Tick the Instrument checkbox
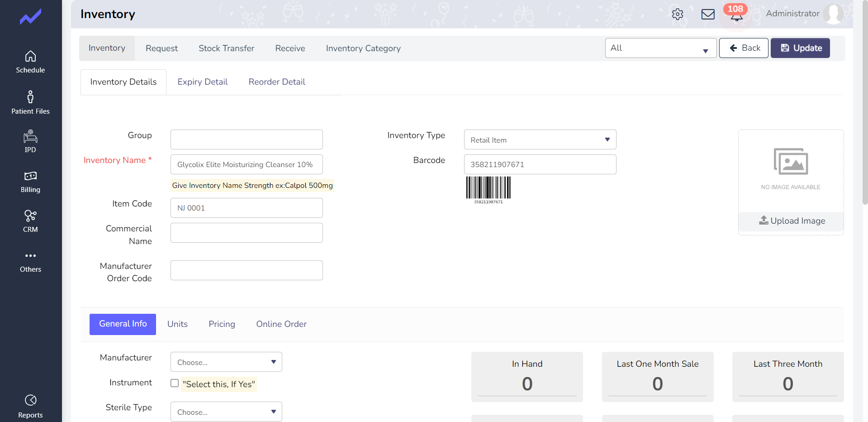The image size is (868, 422). click(x=175, y=383)
